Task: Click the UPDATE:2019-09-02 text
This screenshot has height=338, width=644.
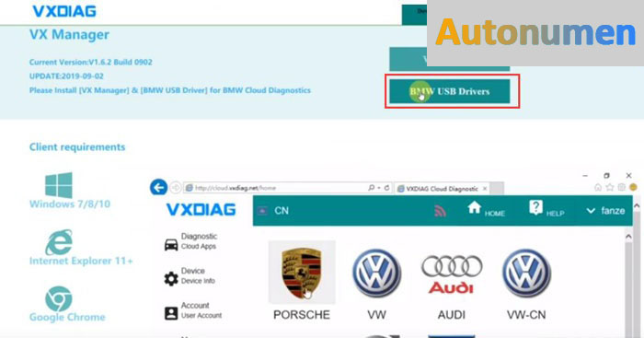Action: tap(66, 76)
